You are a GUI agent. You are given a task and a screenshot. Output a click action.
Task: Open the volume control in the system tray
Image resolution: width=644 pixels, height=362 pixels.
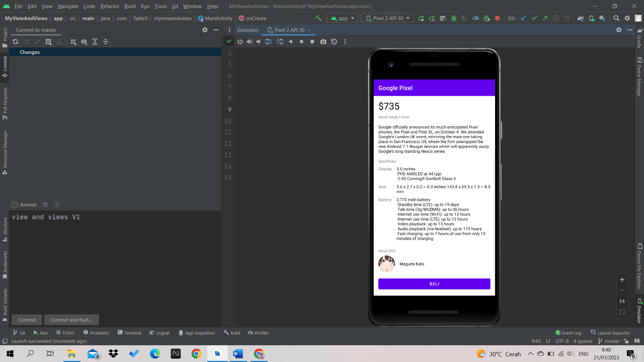(x=571, y=354)
